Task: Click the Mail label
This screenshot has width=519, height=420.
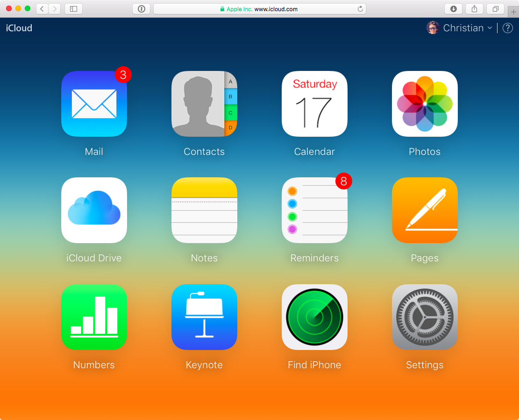Action: pos(94,152)
